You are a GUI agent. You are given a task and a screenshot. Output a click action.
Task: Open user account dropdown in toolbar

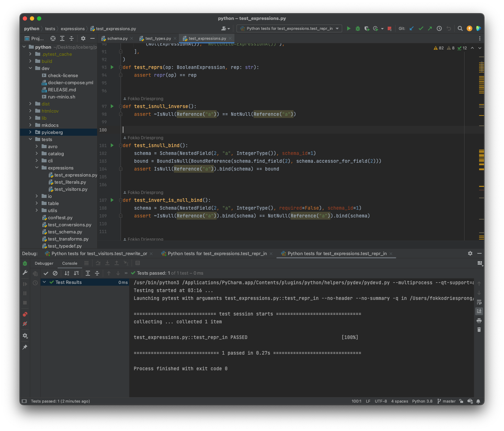pyautogui.click(x=226, y=28)
